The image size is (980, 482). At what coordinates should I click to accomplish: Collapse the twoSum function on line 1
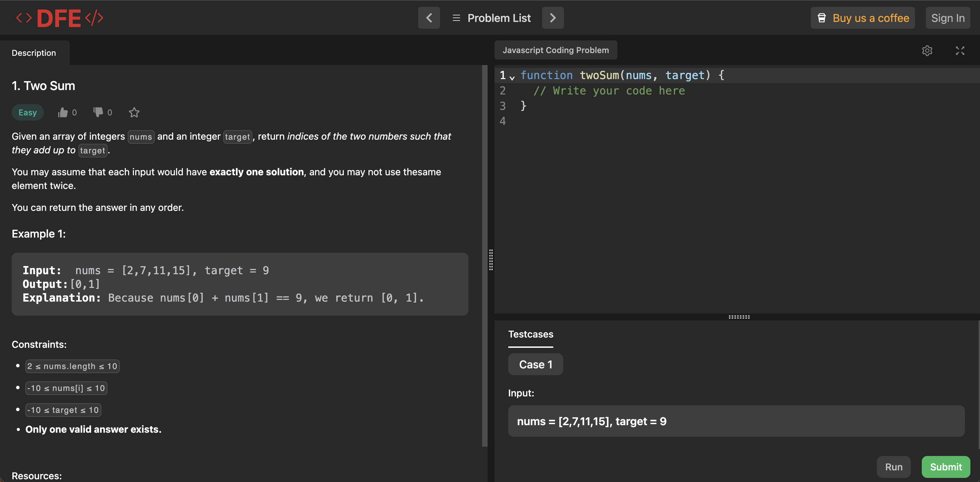(512, 77)
